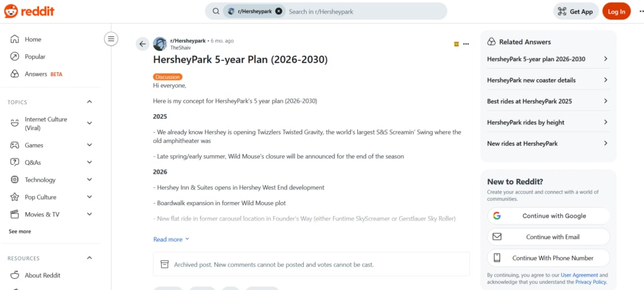Open the r/Hersheypark community link
Image resolution: width=644 pixels, height=290 pixels.
187,41
